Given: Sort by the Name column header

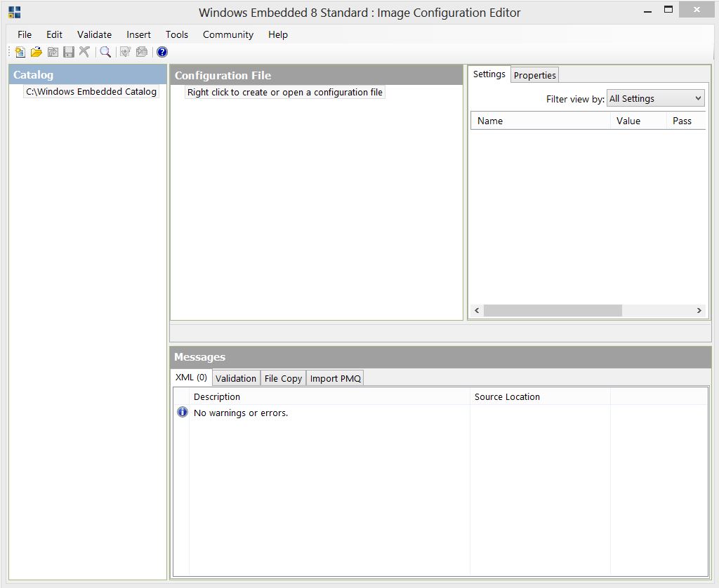Looking at the screenshot, I should tap(541, 121).
